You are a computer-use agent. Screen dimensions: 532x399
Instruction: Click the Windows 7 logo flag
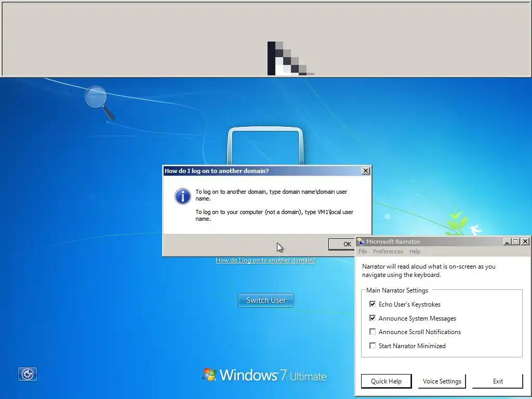[209, 375]
